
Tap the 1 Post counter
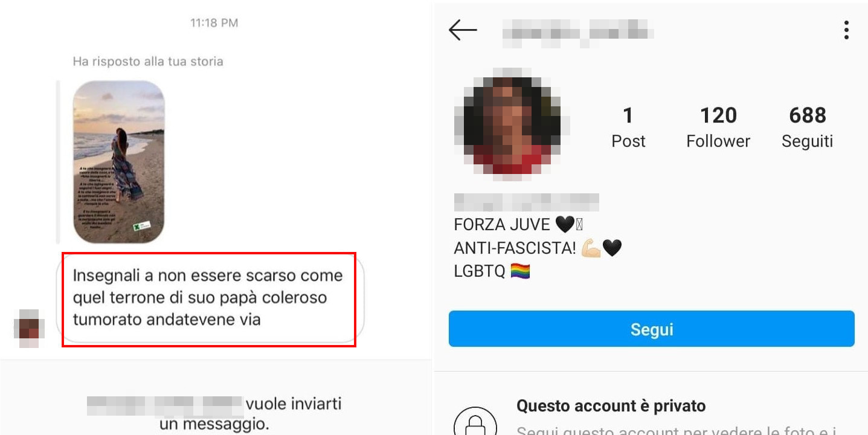(628, 127)
